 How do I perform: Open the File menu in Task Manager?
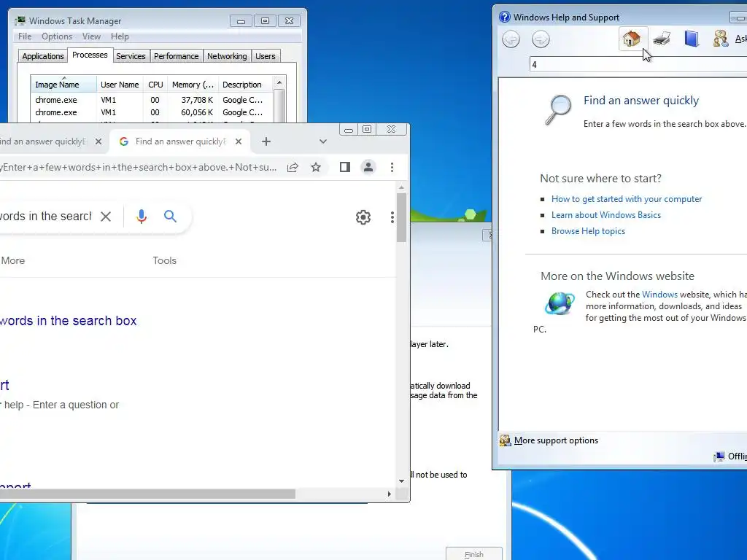[x=25, y=36]
